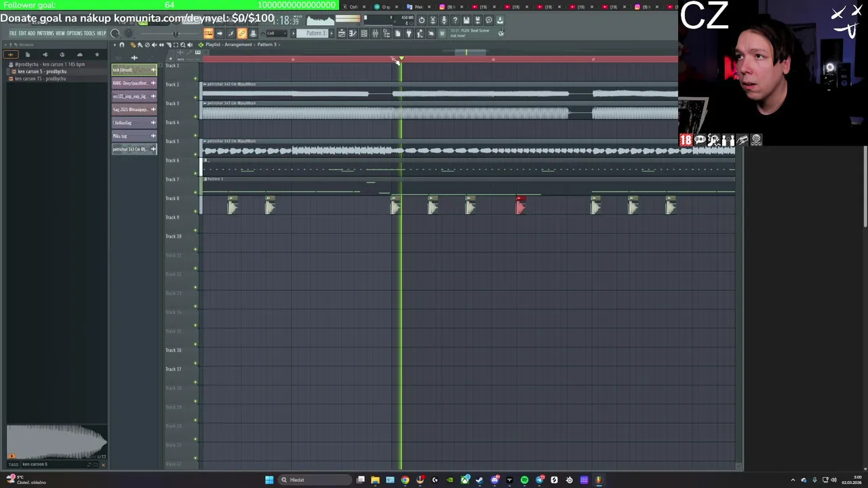The width and height of the screenshot is (868, 488).
Task: Select the red highlighted clip on Track 8
Action: (x=520, y=205)
